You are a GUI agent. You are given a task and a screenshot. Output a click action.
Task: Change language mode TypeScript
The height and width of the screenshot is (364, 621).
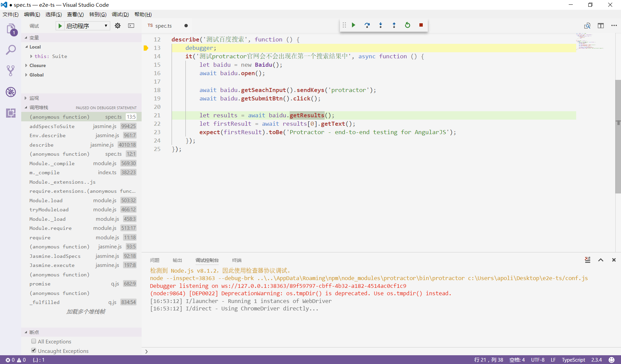point(573,360)
